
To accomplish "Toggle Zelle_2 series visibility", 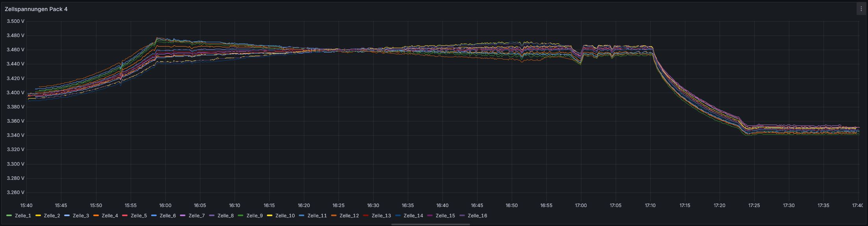I will (52, 216).
